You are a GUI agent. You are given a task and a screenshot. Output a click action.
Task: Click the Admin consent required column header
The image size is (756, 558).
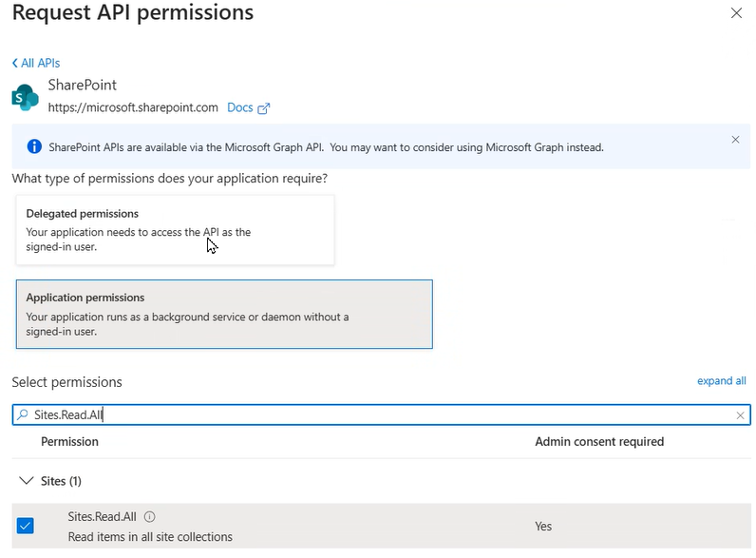tap(599, 442)
